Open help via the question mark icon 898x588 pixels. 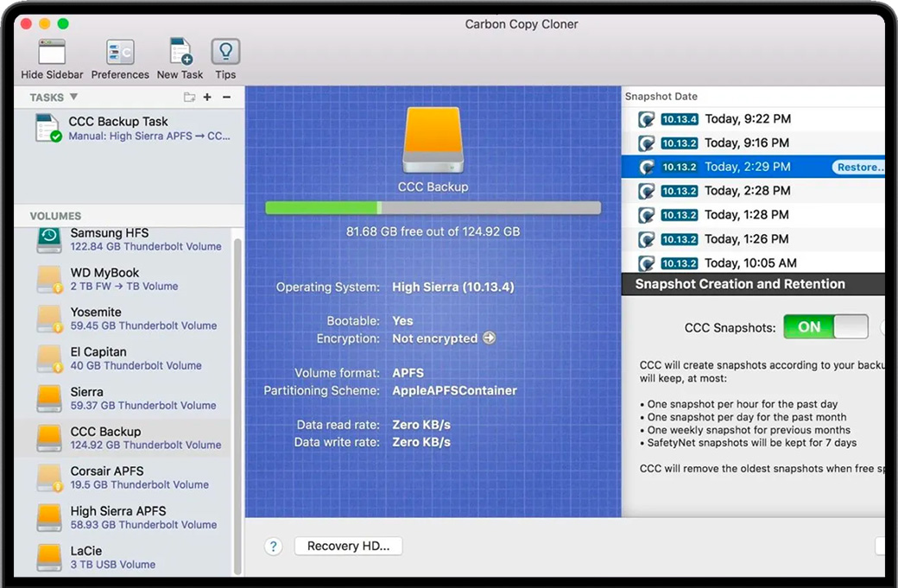pos(273,546)
